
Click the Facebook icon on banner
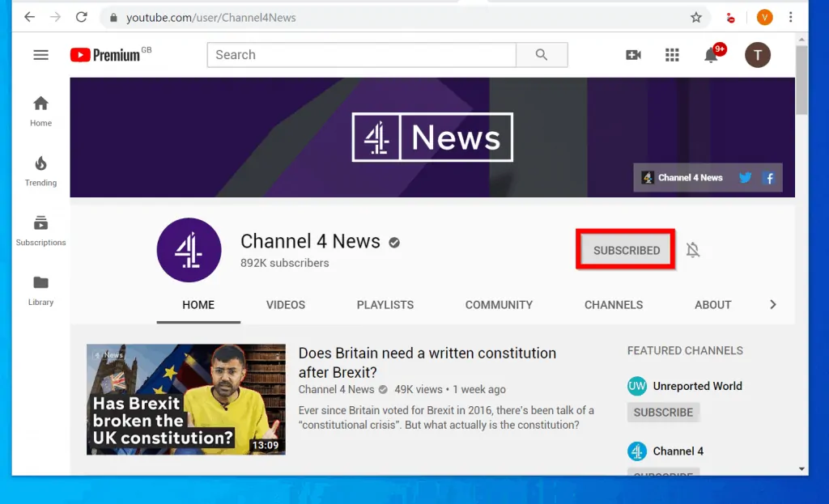coord(769,178)
